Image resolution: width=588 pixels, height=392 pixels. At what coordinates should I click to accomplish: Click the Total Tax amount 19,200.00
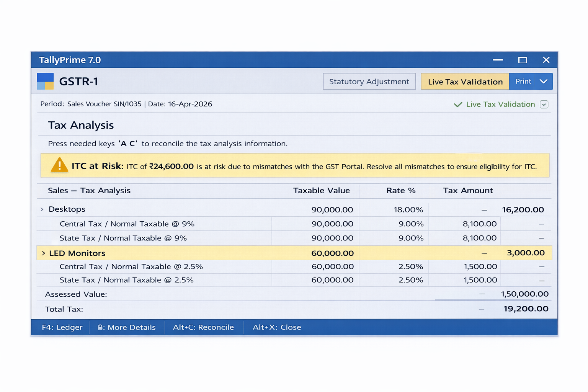[x=526, y=309]
